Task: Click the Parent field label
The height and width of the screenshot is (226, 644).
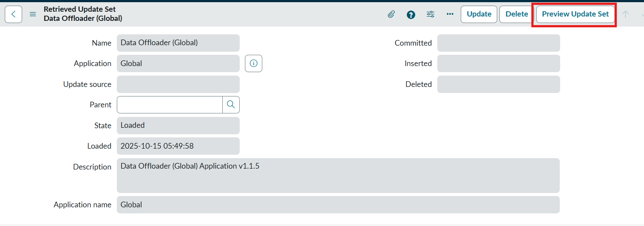Action: pos(101,105)
